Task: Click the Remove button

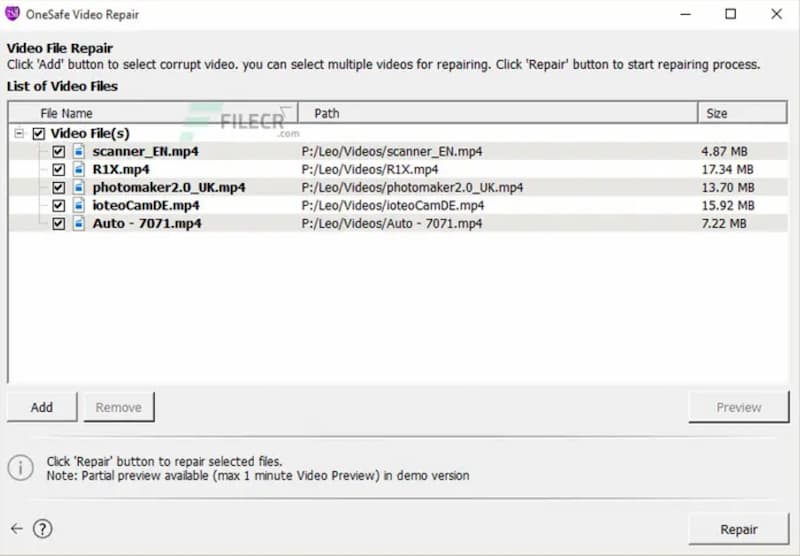Action: [x=119, y=407]
